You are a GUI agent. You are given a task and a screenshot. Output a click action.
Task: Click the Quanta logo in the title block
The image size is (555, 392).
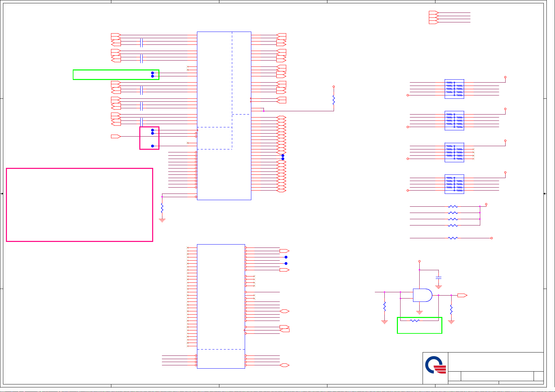pyautogui.click(x=435, y=365)
